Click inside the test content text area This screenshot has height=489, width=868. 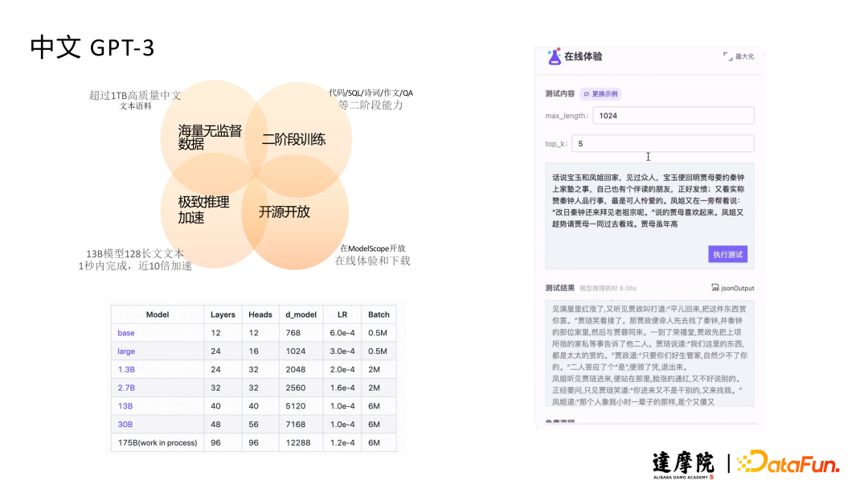[649, 216]
